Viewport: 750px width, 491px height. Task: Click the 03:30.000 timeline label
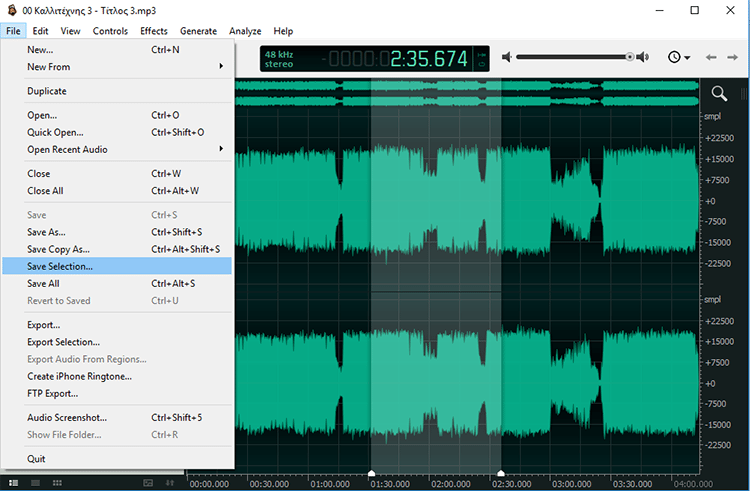pos(632,484)
